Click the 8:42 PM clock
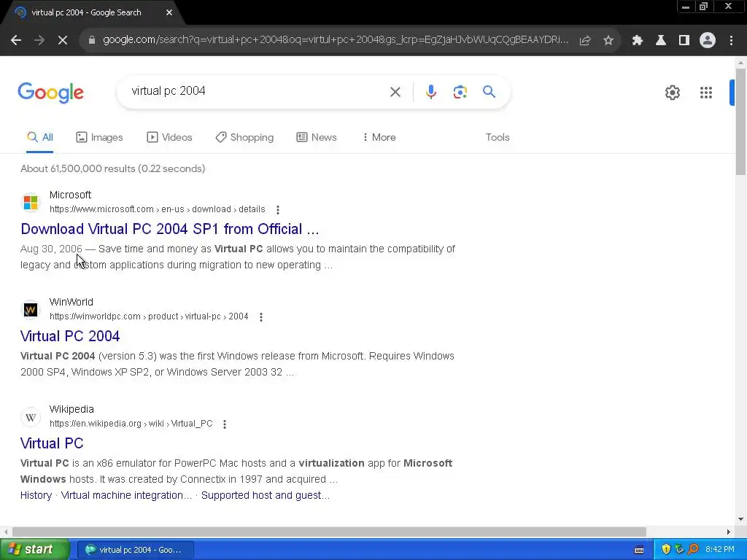 [x=720, y=550]
